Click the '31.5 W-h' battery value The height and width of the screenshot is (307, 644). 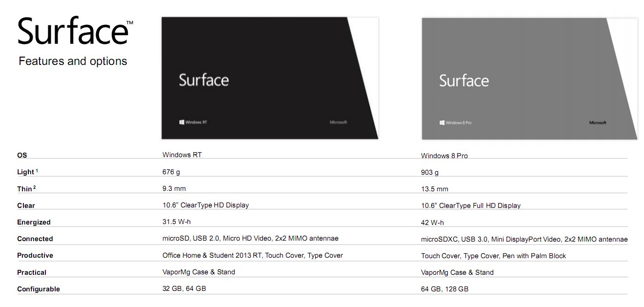177,222
